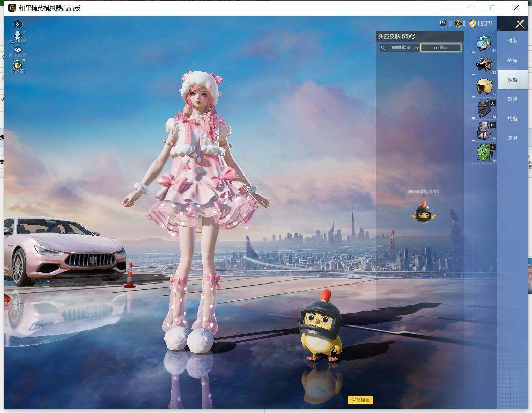Click the 筛选 filter button
The height and width of the screenshot is (413, 532).
(441, 48)
